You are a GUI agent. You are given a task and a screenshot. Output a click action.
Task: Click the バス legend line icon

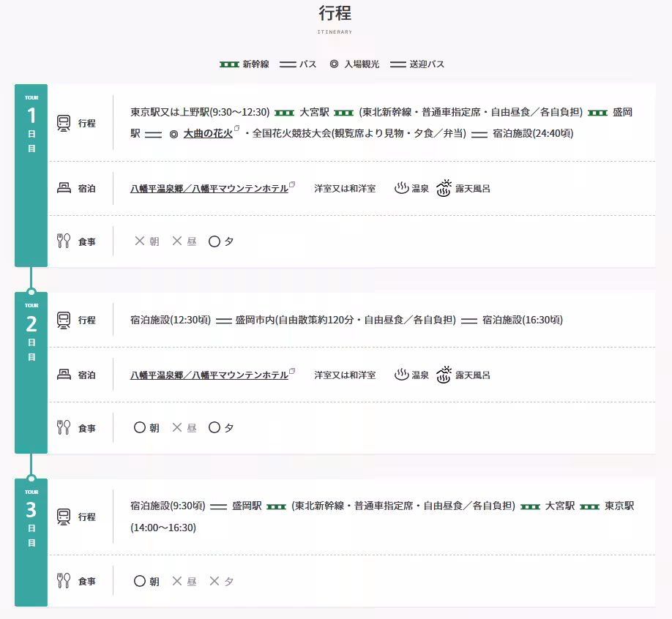coord(288,64)
